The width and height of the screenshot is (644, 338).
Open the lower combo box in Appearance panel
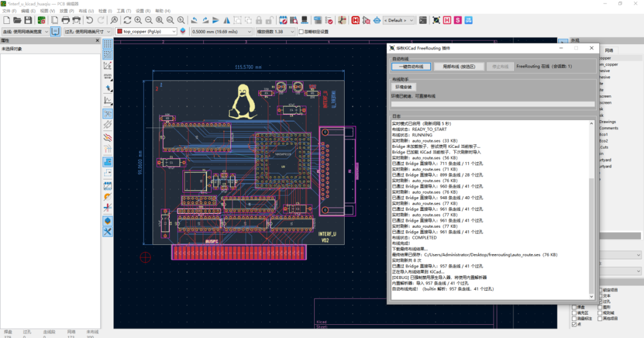click(x=622, y=271)
